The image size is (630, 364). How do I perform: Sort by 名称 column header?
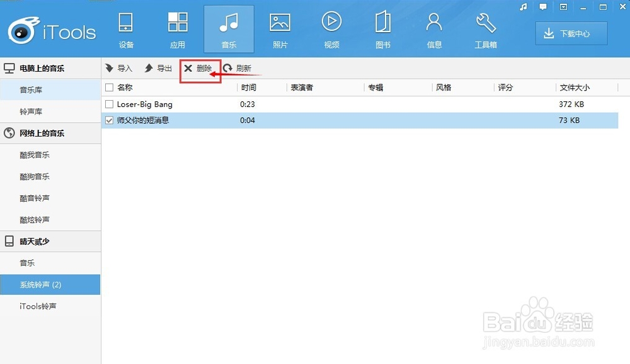coord(125,87)
